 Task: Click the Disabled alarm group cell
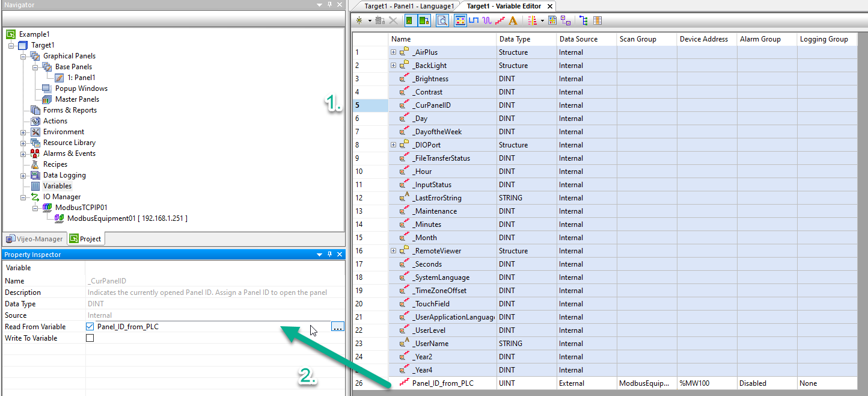pyautogui.click(x=767, y=383)
